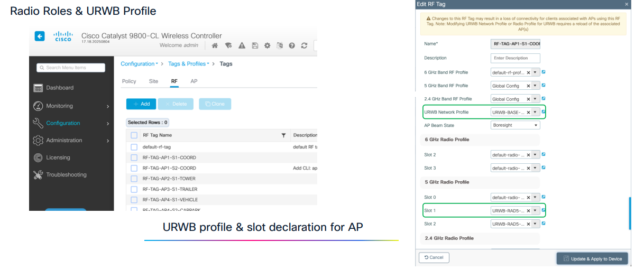The height and width of the screenshot is (270, 644).
Task: Switch to the Site tab
Action: coord(153,81)
